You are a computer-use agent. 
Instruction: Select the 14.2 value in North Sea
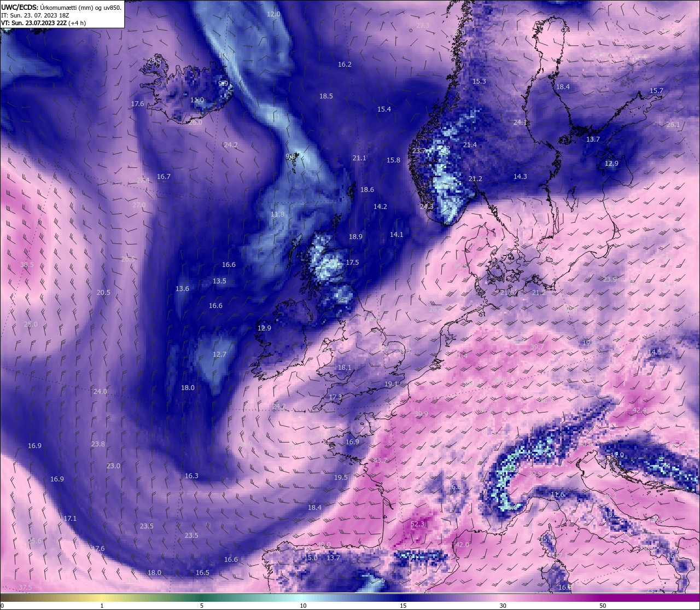380,206
